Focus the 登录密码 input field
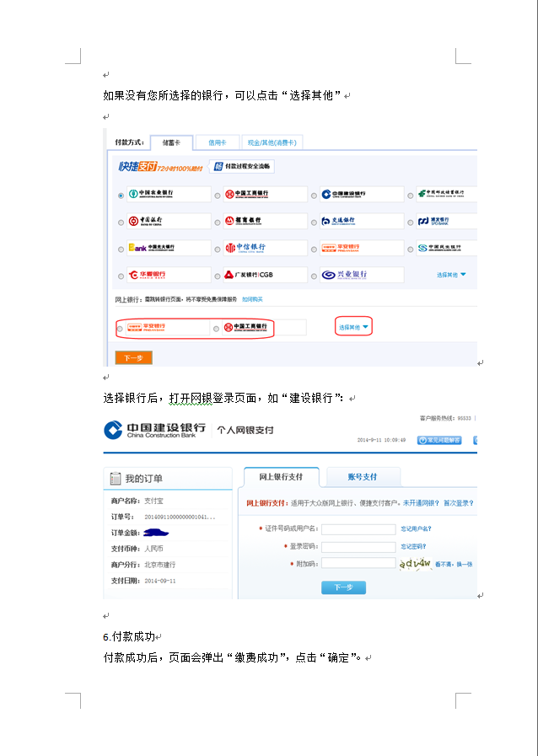538x756 pixels. coord(358,547)
